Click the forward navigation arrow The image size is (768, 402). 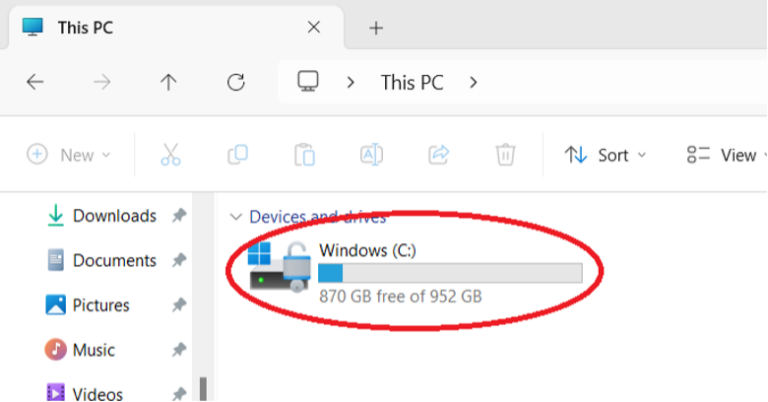pos(102,82)
